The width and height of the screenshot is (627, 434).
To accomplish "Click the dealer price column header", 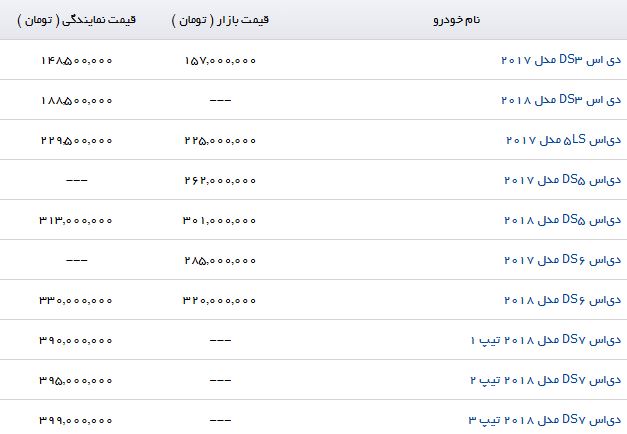I will coord(76,20).
